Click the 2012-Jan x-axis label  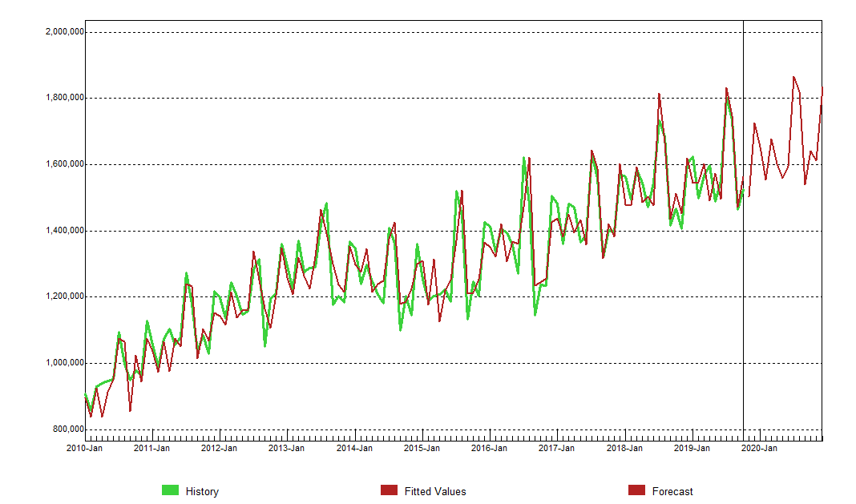click(x=219, y=449)
